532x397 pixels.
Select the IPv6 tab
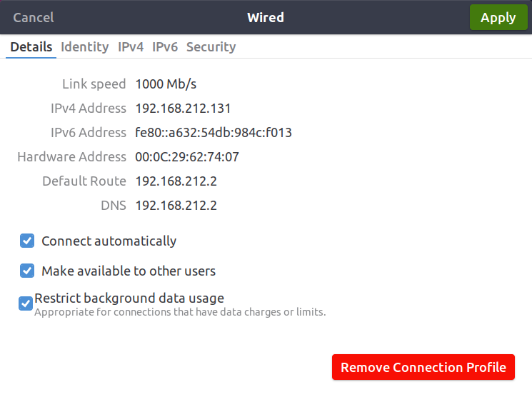click(x=165, y=47)
